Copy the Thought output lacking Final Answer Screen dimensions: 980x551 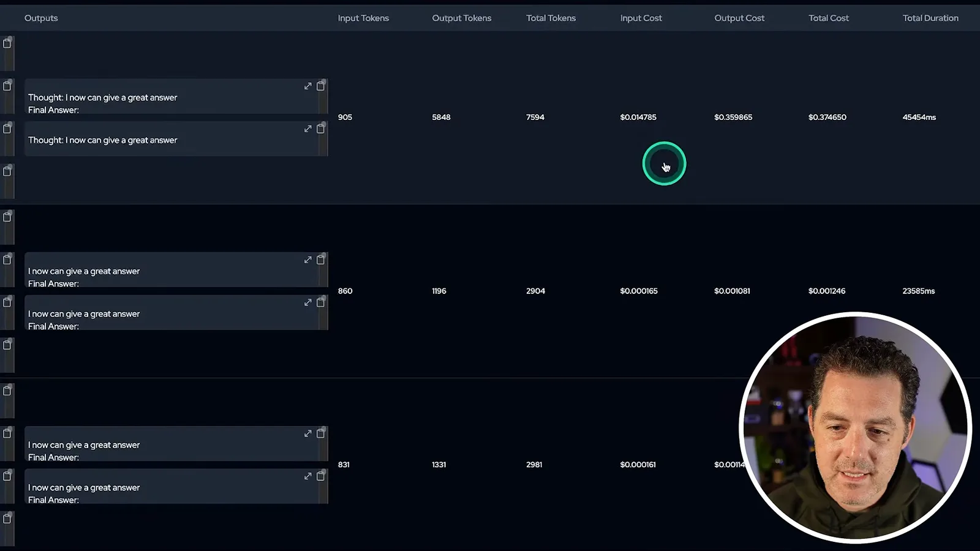[x=320, y=129]
